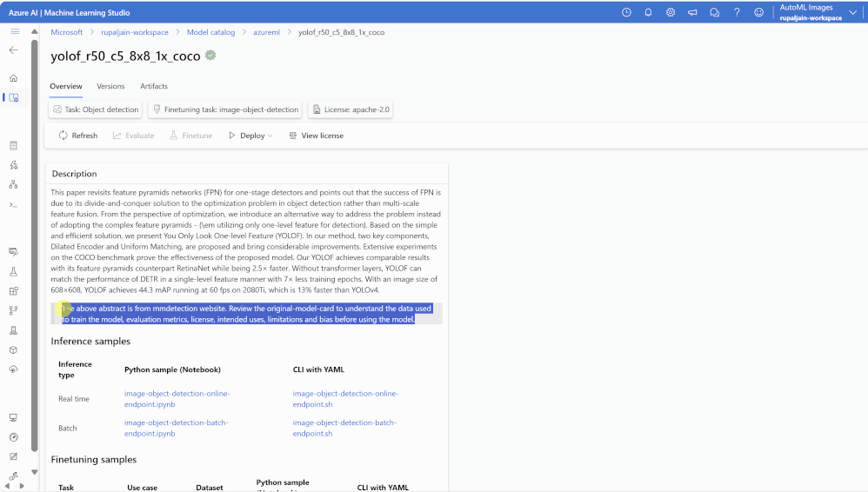Open Environments icon in sidebar

coord(14,330)
